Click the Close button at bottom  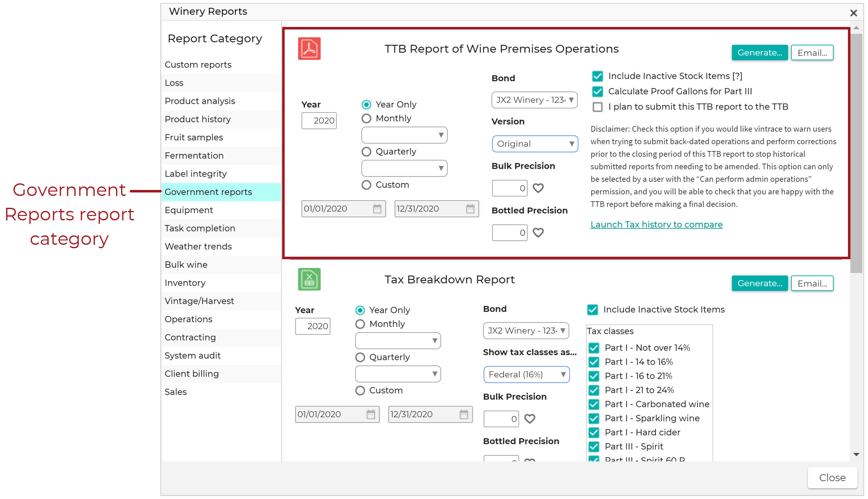click(x=832, y=478)
